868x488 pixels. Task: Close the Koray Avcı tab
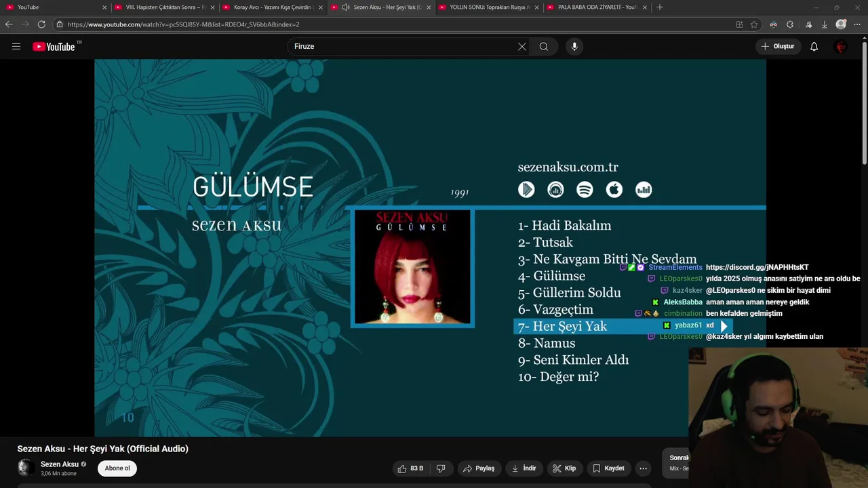tap(320, 7)
